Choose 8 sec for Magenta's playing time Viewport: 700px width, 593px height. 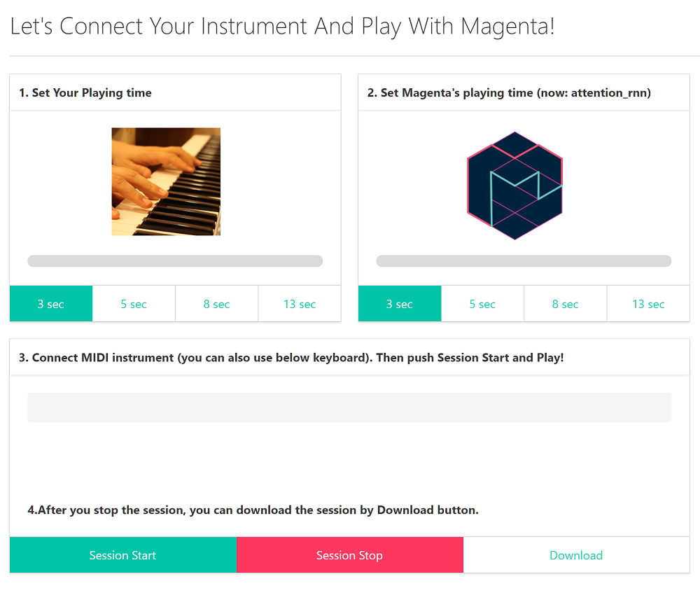click(565, 304)
